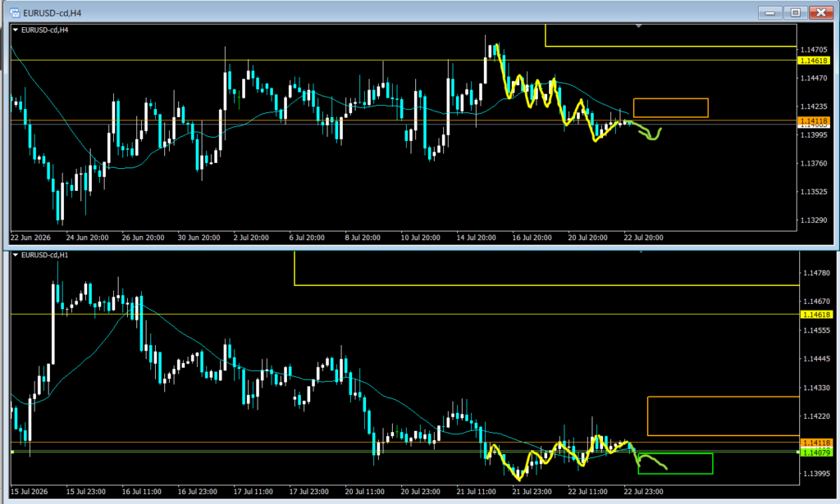The width and height of the screenshot is (840, 504).
Task: Click the 1.13760 value on the H4 price scale
Action: coord(814,163)
